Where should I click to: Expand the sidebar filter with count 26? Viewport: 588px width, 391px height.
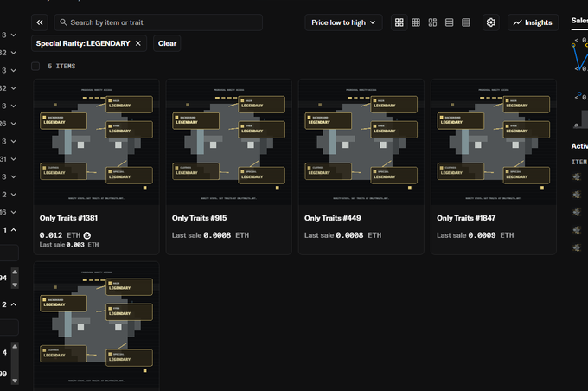(14, 124)
